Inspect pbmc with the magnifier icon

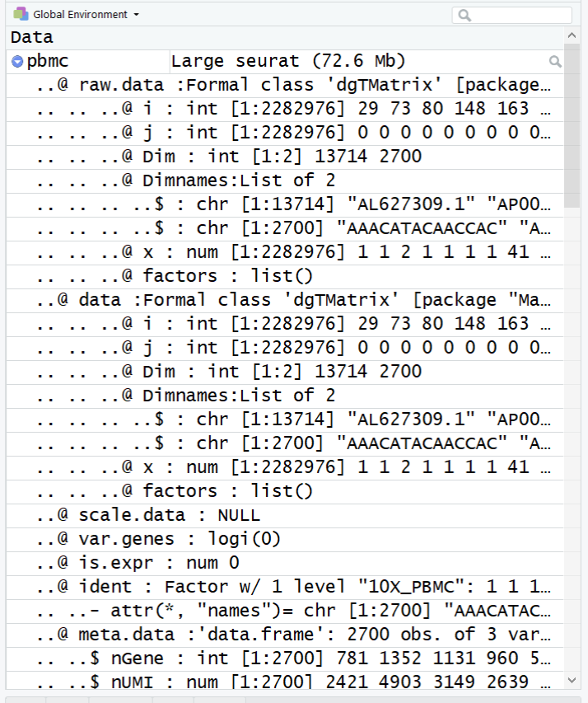click(555, 62)
